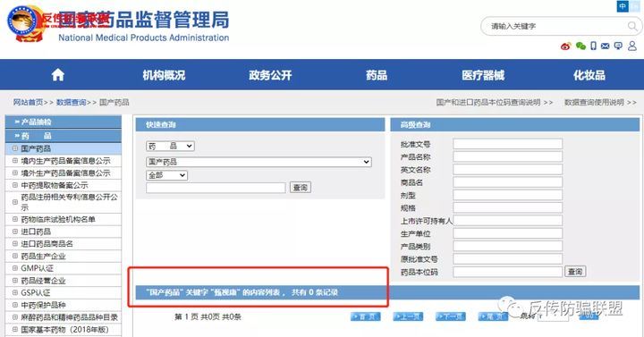Open the 药品 category dropdown

(170, 146)
